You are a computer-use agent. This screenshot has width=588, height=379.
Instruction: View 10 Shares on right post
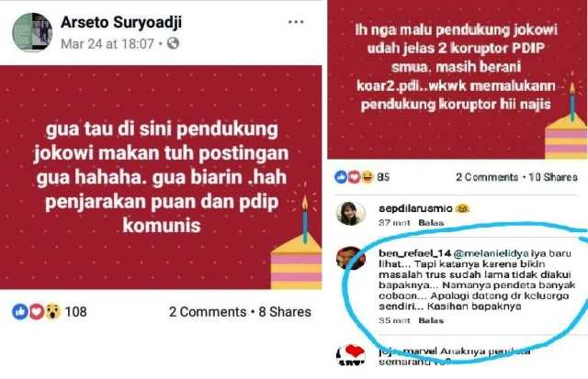(x=553, y=177)
